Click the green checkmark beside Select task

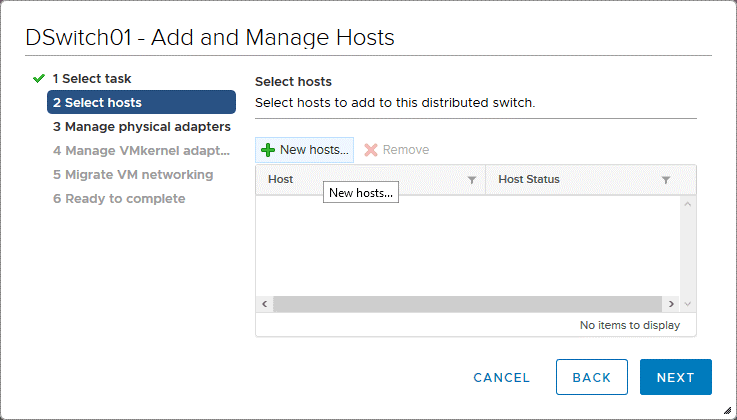tap(38, 78)
